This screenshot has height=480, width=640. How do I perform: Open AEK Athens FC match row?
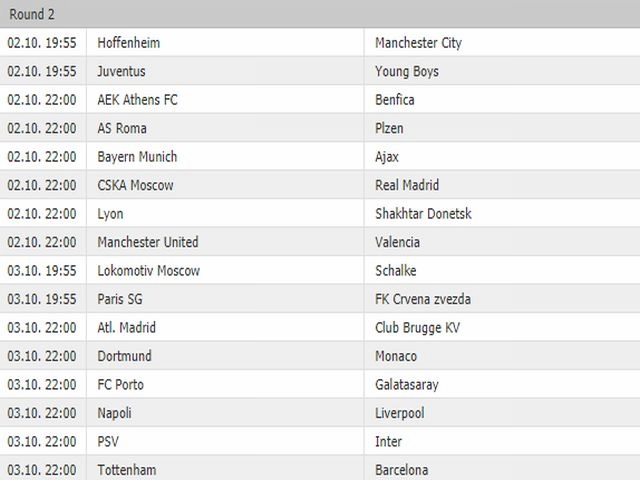tap(320, 100)
